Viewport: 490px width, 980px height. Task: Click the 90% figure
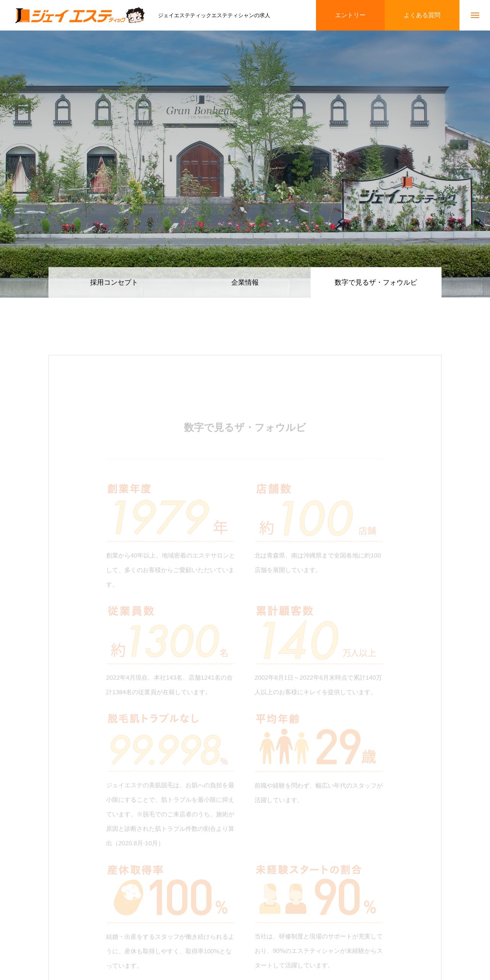pyautogui.click(x=345, y=897)
